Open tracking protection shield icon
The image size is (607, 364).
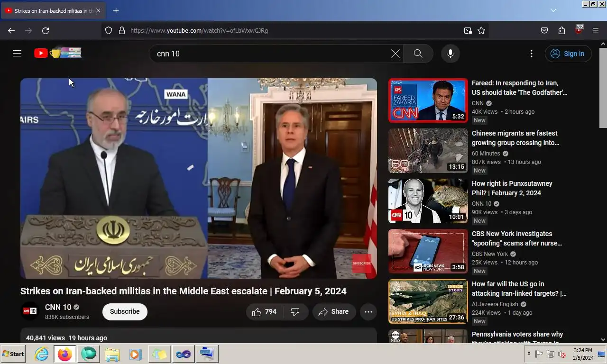[x=109, y=30]
